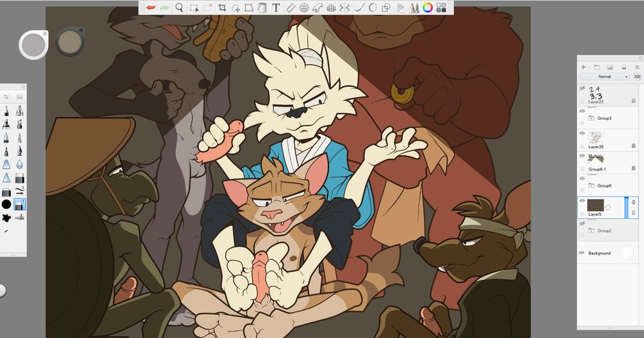Activate the rectangle Select tool
644x338 pixels.
tap(194, 7)
